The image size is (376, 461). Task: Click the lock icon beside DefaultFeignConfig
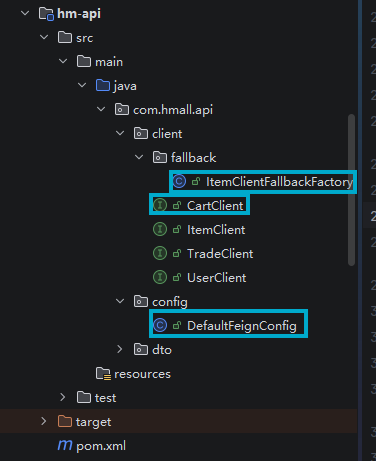(177, 325)
